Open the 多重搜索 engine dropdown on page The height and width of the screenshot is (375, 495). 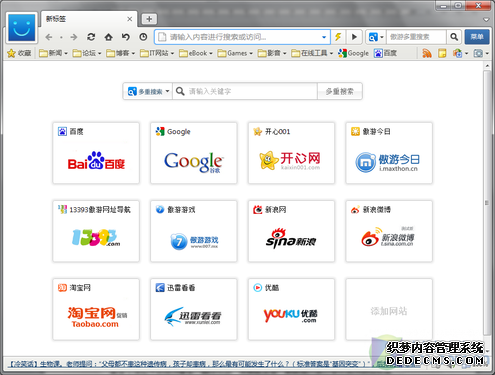point(148,91)
